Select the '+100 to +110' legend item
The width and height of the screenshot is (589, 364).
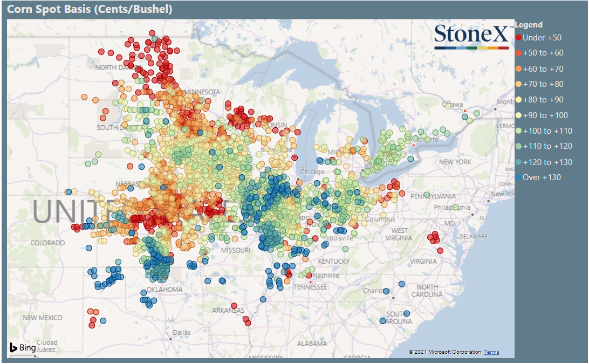tap(544, 131)
